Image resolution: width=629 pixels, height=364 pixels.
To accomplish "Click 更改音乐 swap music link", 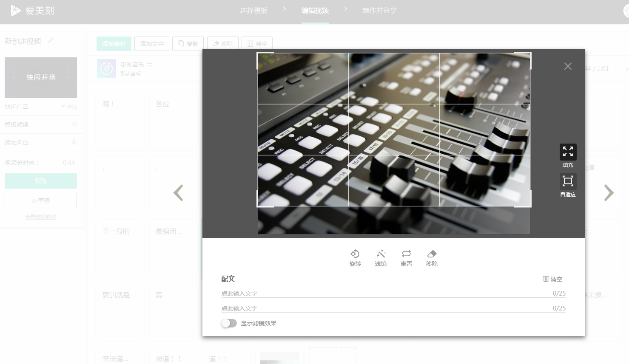I will [136, 65].
